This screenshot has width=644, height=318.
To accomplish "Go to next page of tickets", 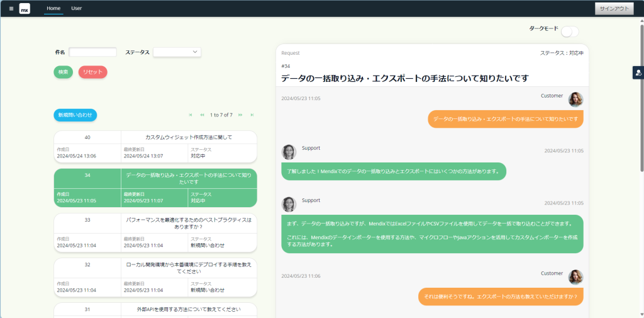I will point(240,115).
